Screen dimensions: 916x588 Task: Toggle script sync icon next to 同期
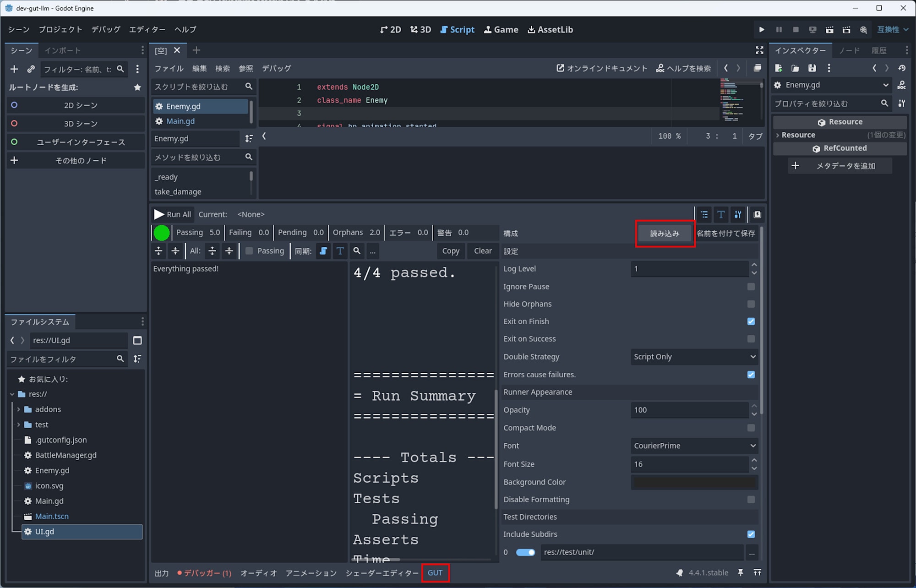pyautogui.click(x=323, y=251)
